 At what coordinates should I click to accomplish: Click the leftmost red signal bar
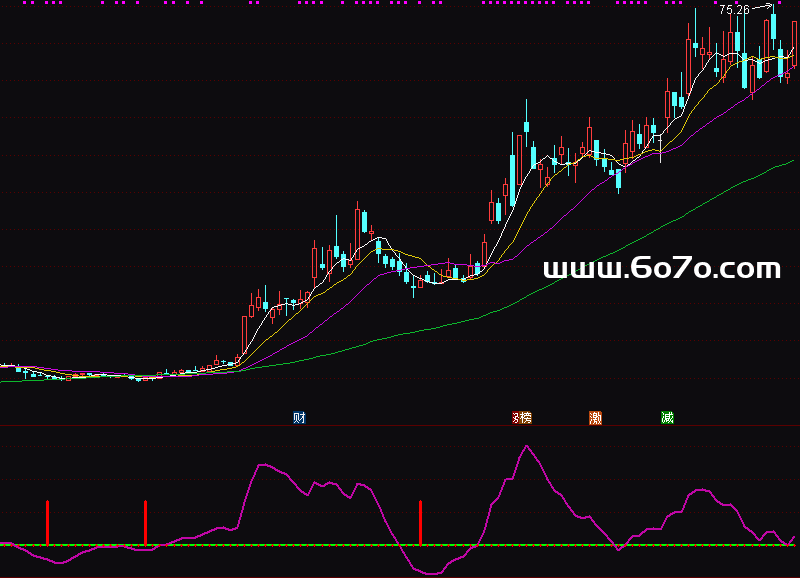[47, 522]
